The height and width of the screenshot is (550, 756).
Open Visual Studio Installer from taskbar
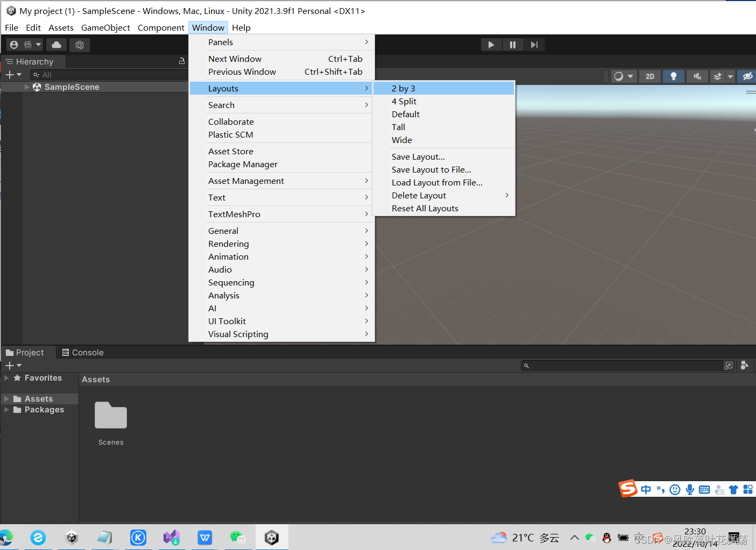click(x=172, y=537)
